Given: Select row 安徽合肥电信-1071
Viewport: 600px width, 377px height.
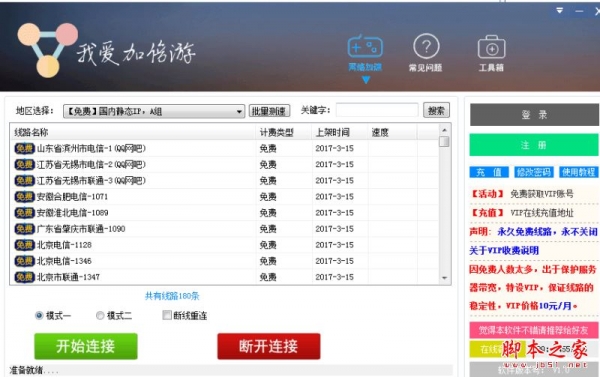Looking at the screenshot, I should pyautogui.click(x=224, y=197).
